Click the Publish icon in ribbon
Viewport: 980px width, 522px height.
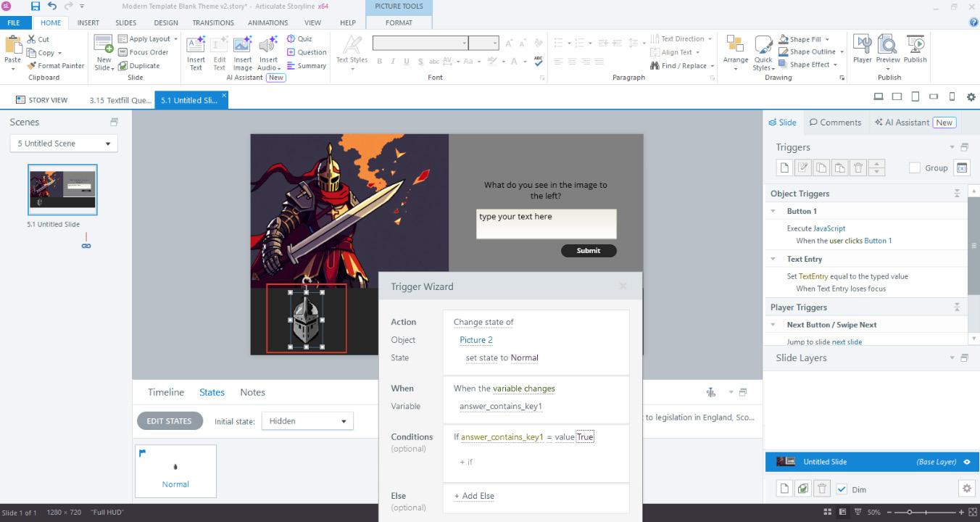[915, 44]
